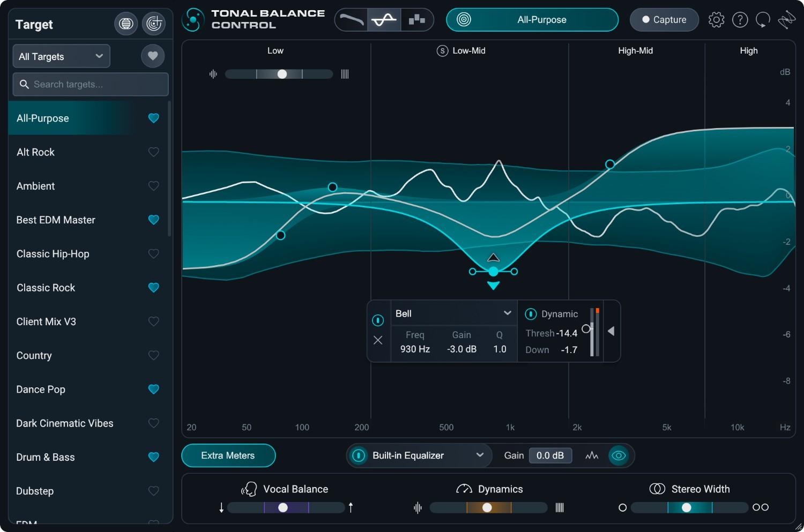Switch to the bar meter view icon
Viewport: 804px width, 532px height.
pyautogui.click(x=416, y=19)
